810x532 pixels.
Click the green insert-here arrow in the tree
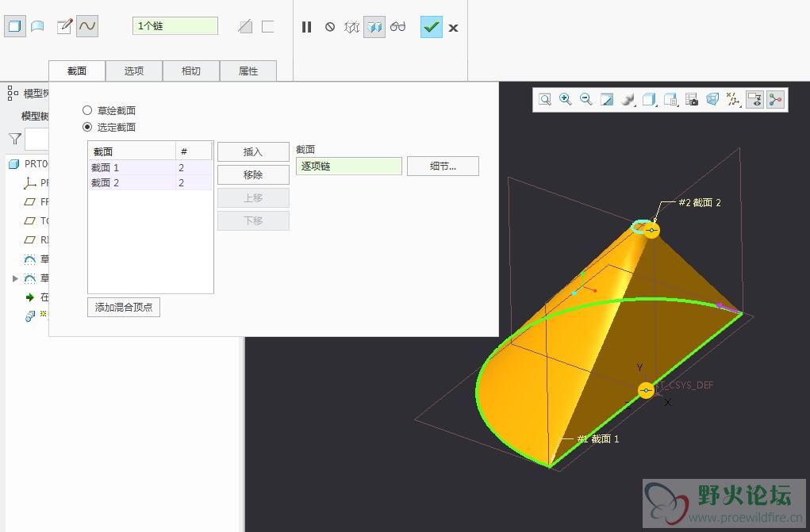[x=30, y=297]
